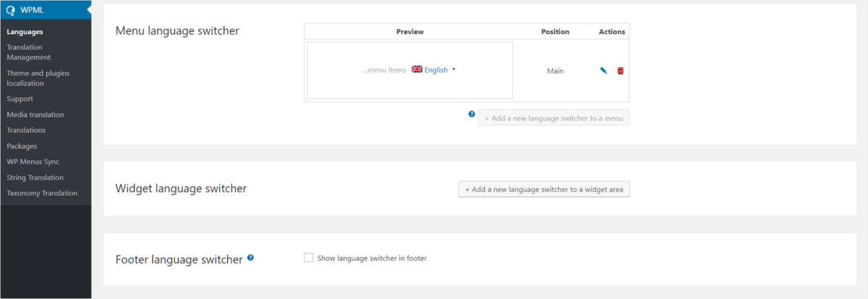The height and width of the screenshot is (299, 868).
Task: Edit the Main menu language switcher (pencil icon)
Action: (603, 71)
